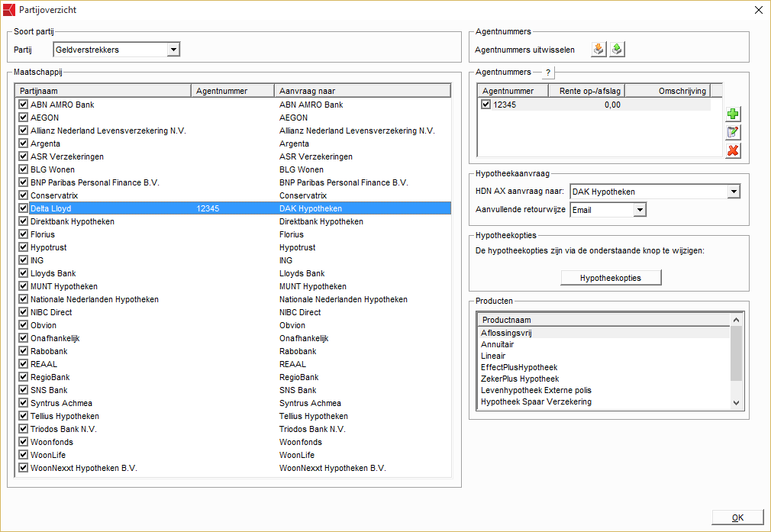Select the MUNT Hypotheken row
This screenshot has height=532, width=771.
coord(234,286)
